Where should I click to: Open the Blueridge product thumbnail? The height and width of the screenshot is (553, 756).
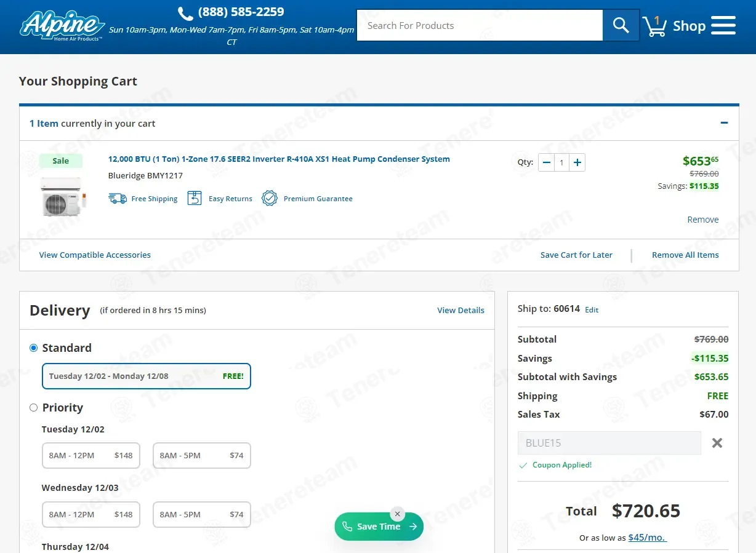pyautogui.click(x=61, y=196)
